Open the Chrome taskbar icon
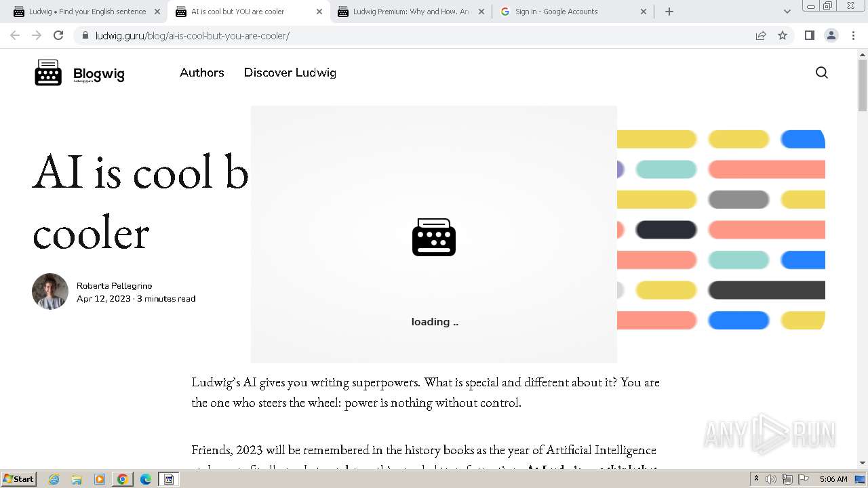This screenshot has height=488, width=868. 123,479
